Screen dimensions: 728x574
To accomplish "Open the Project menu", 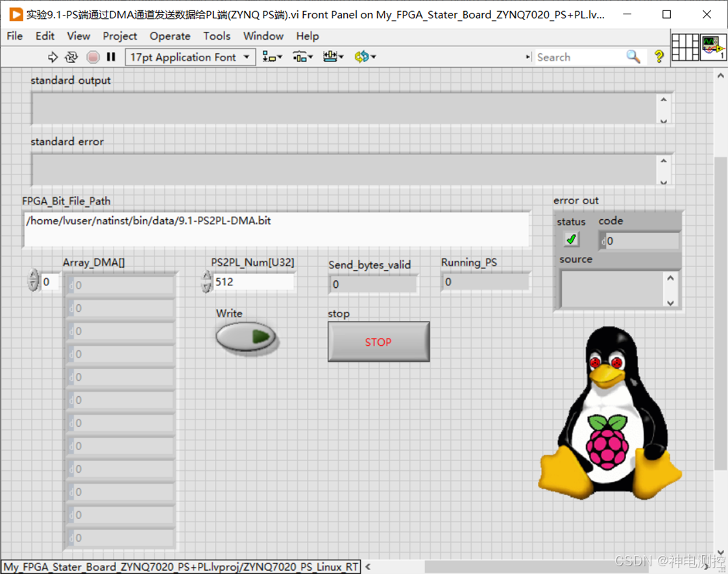I will 120,36.
